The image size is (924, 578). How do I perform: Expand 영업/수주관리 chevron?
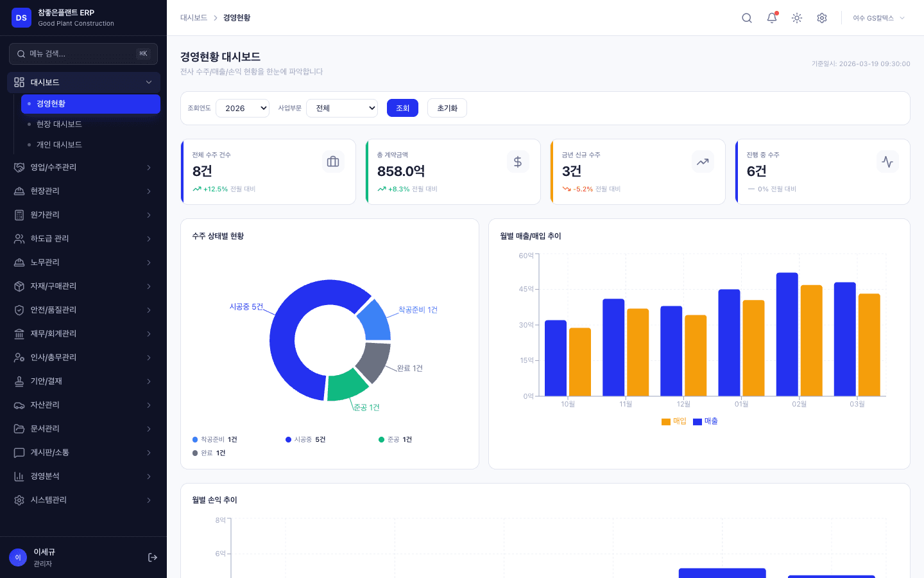click(149, 168)
